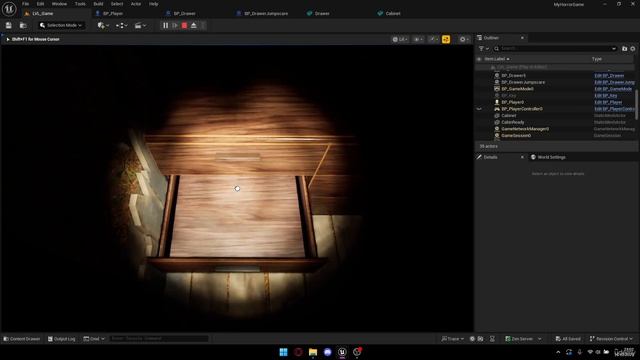The width and height of the screenshot is (640, 360).
Task: Click the Outliner vertical scrollbar
Action: tap(636, 104)
